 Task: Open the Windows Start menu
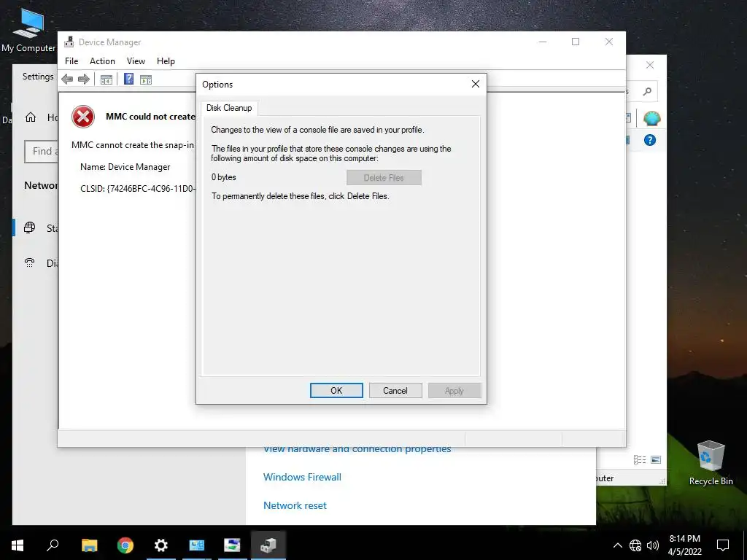click(x=18, y=545)
